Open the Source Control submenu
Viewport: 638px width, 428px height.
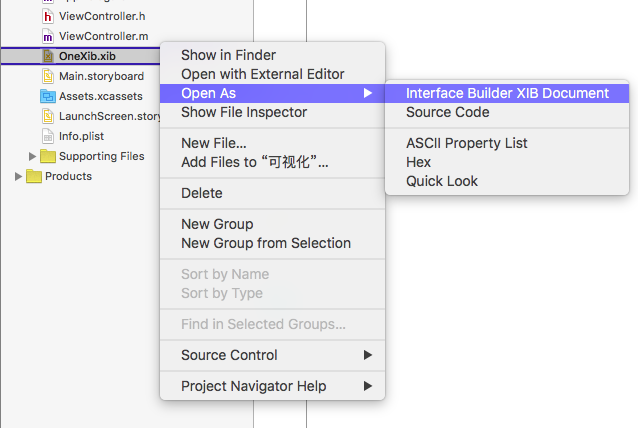coord(272,355)
